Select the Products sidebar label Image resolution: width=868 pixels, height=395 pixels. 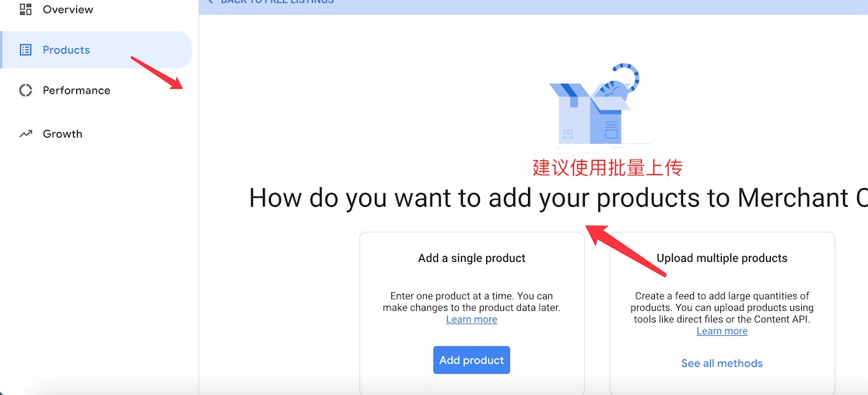point(66,50)
